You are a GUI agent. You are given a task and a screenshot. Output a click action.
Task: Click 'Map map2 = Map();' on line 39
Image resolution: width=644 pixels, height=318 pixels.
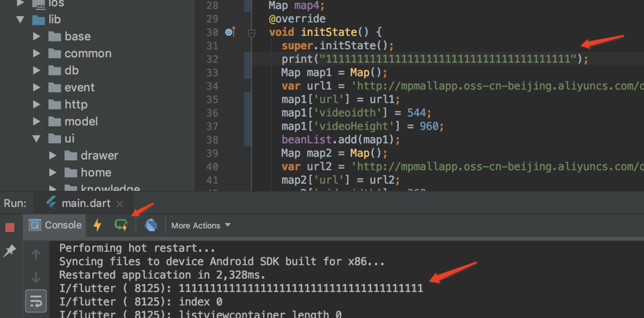(334, 153)
